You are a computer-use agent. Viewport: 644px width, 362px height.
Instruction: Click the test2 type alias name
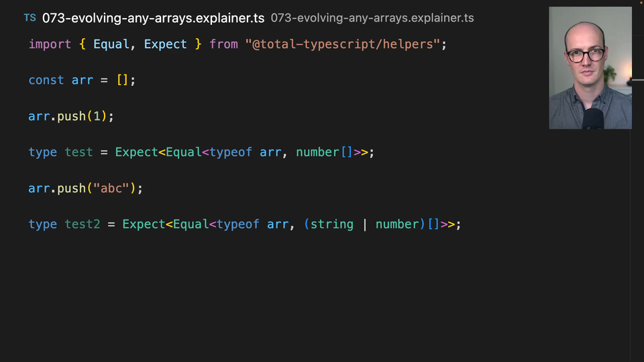click(83, 225)
